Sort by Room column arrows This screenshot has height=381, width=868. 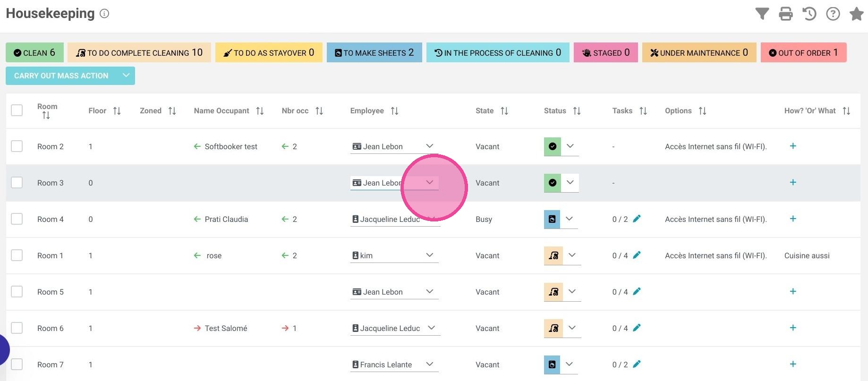pyautogui.click(x=46, y=115)
